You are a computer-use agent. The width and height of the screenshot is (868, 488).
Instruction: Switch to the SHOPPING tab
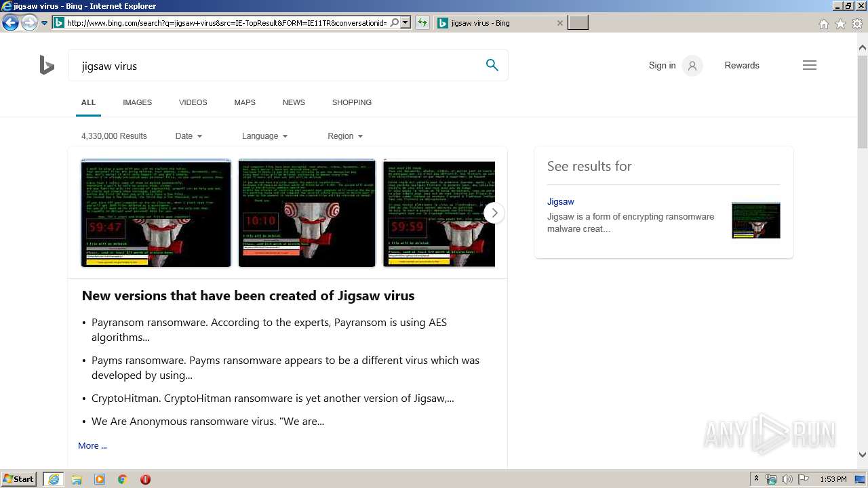pyautogui.click(x=352, y=102)
